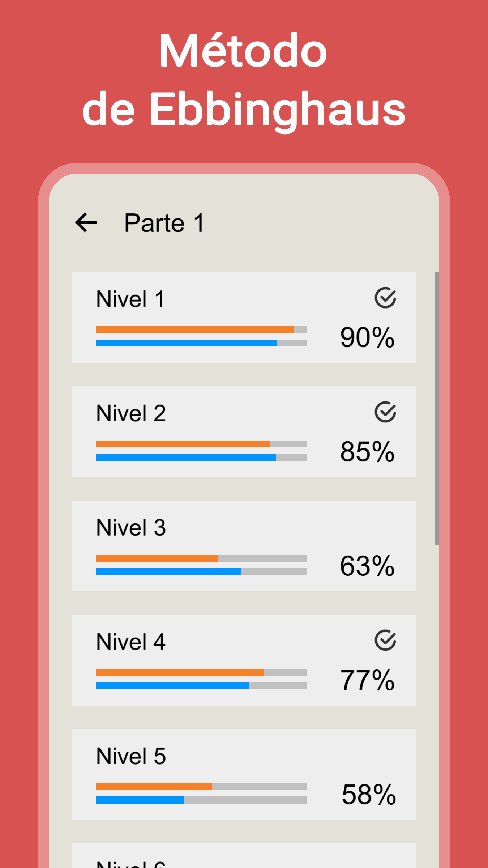Open the Nivel 1 card
The width and height of the screenshot is (488, 868).
pos(244,318)
